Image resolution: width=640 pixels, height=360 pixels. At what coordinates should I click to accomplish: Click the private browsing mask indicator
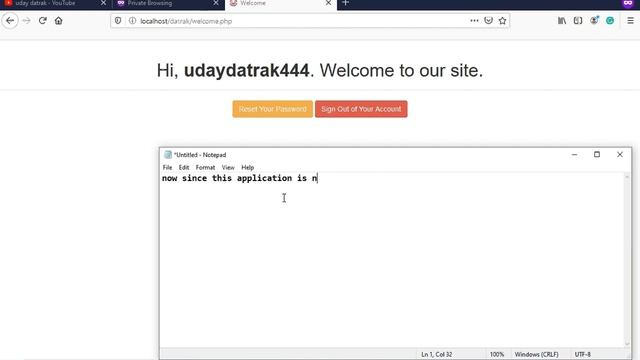pyautogui.click(x=628, y=3)
